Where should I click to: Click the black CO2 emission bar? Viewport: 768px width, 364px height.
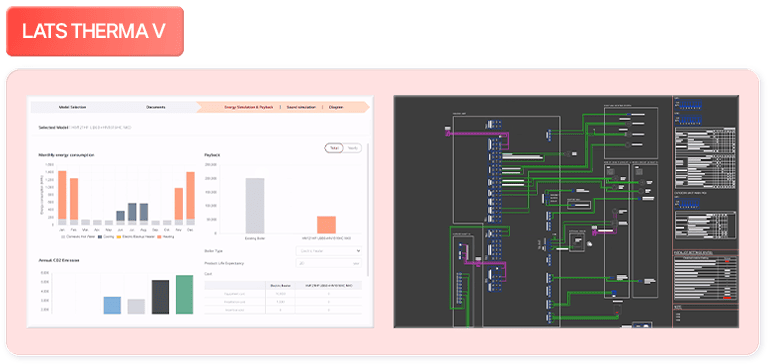160,297
